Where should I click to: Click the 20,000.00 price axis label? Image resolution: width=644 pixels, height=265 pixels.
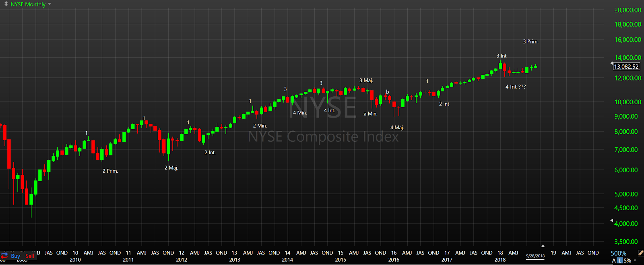point(627,10)
